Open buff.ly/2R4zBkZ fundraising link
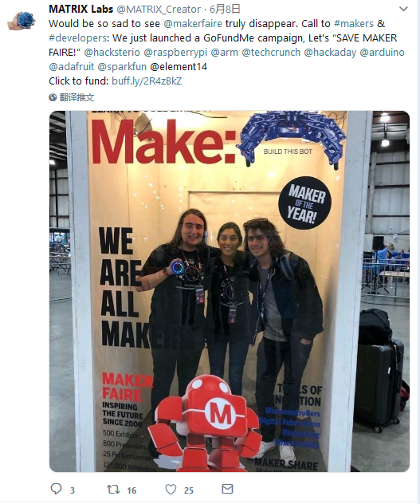Screen dimensions: 420x504 coord(147,81)
